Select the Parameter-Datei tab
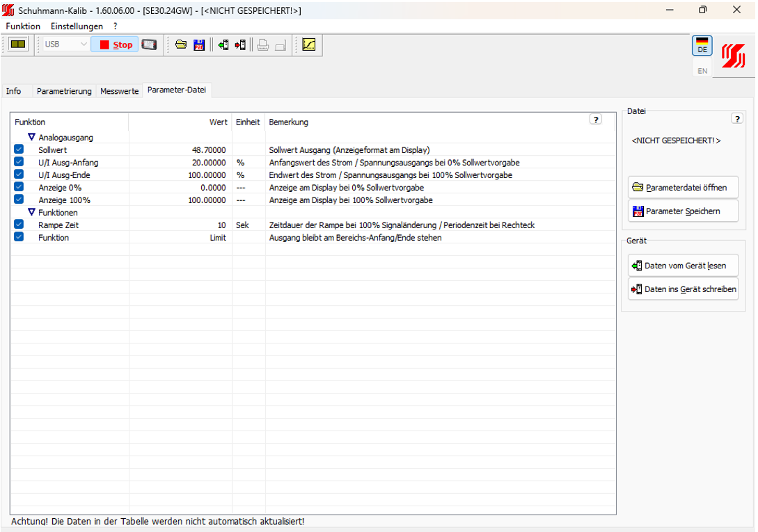The height and width of the screenshot is (532, 758). pos(176,90)
